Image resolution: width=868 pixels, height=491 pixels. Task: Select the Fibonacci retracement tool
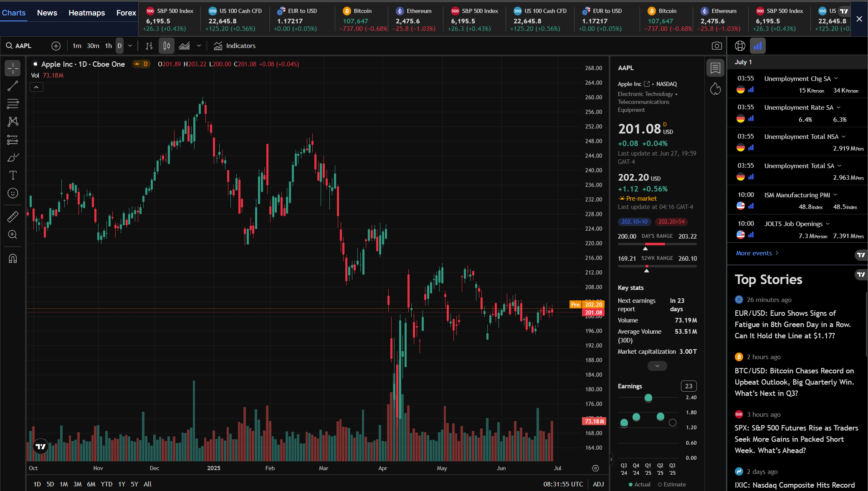coord(13,103)
